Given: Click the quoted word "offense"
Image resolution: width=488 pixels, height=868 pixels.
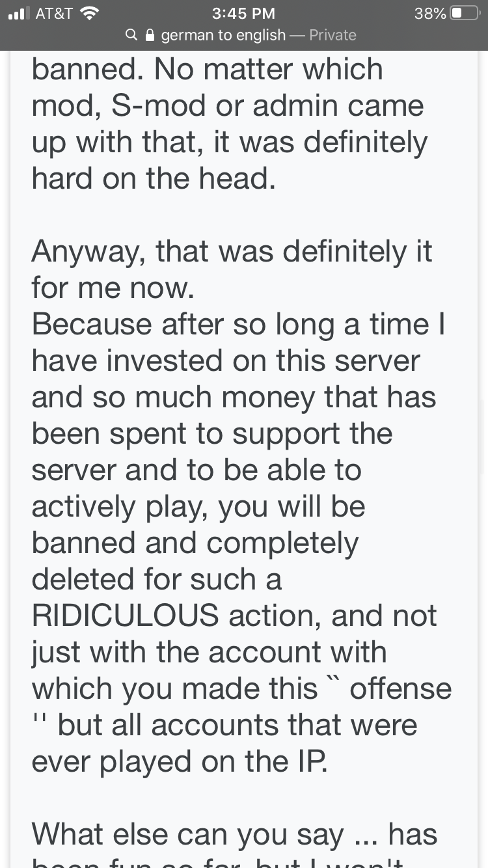Looking at the screenshot, I should [400, 689].
